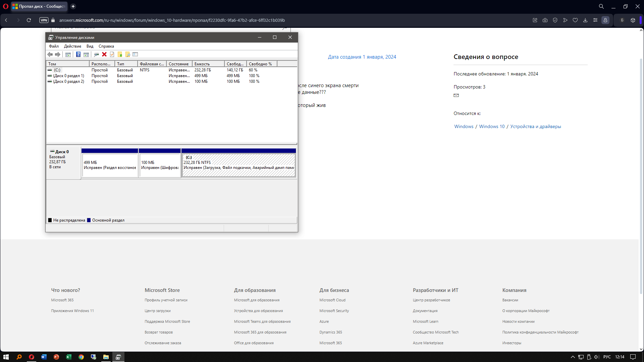The image size is (644, 362).
Task: Open easy setup sliders icon
Action: (x=595, y=20)
